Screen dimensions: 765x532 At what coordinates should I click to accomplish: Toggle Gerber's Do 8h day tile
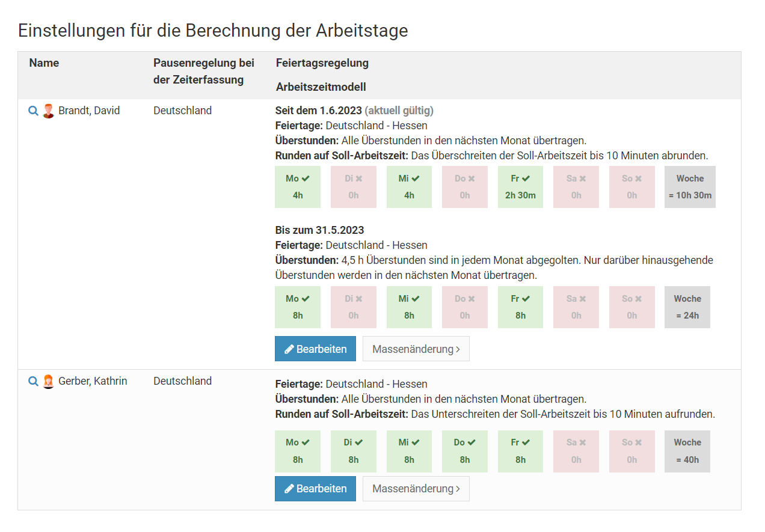(x=465, y=451)
